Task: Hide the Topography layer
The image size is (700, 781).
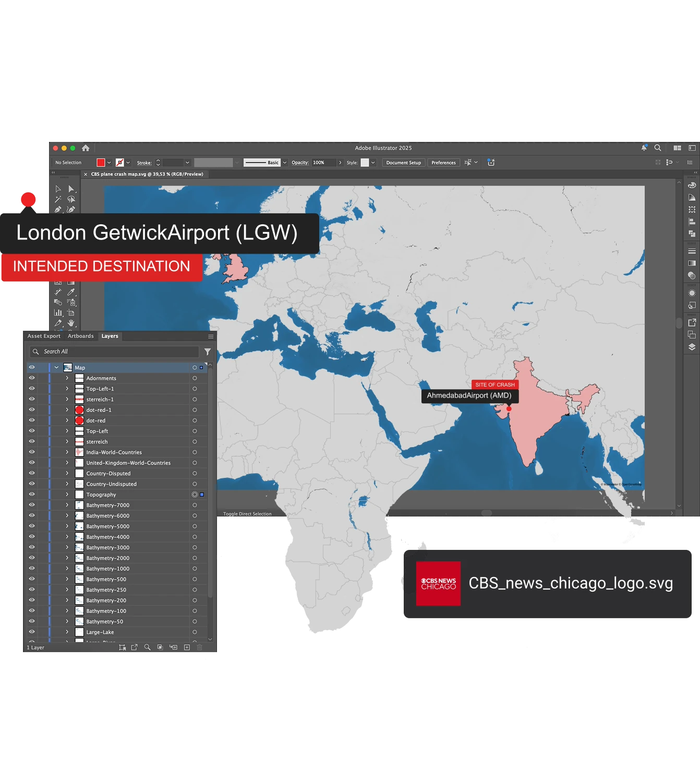Action: click(x=32, y=494)
